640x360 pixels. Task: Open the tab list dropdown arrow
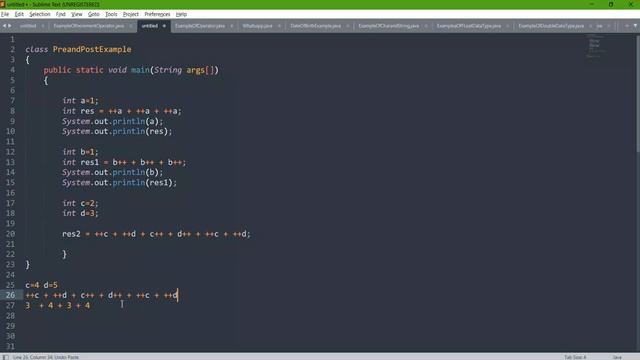tap(635, 26)
